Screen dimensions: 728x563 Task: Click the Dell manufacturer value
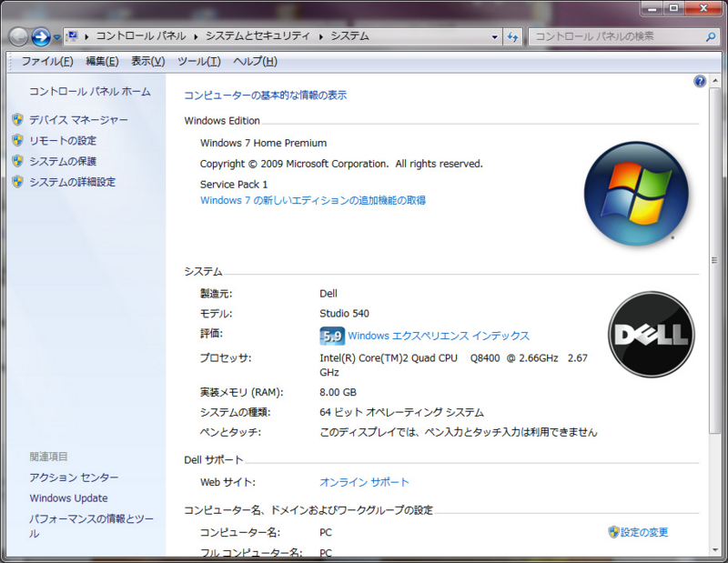pos(329,294)
